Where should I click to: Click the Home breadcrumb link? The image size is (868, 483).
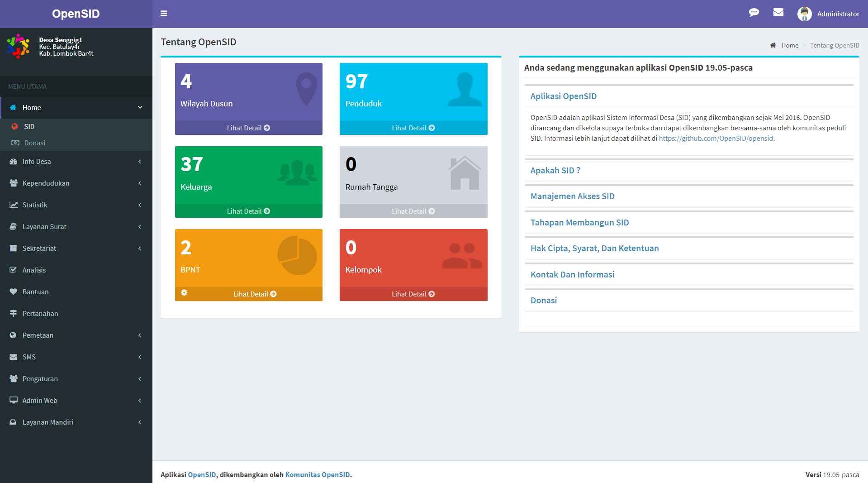789,45
